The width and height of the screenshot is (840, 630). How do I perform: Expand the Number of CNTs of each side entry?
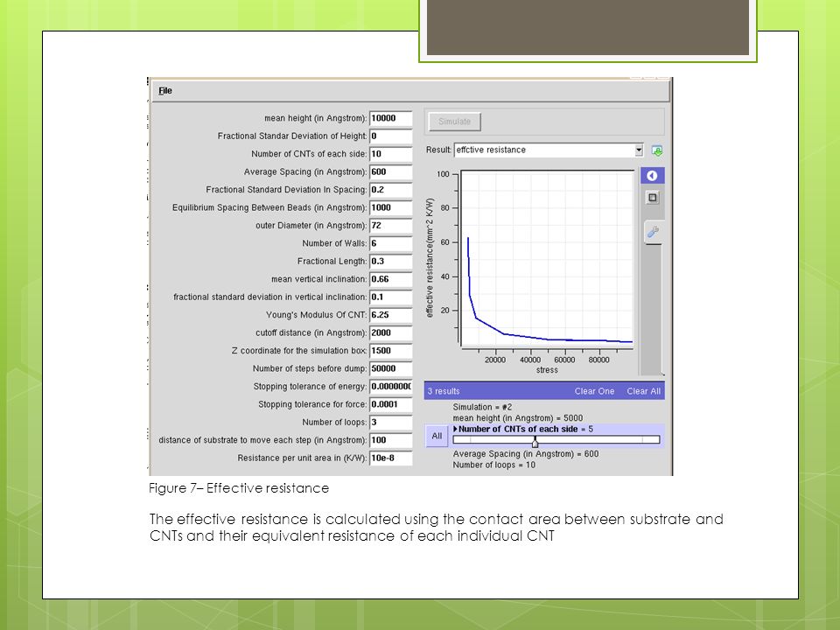(455, 429)
